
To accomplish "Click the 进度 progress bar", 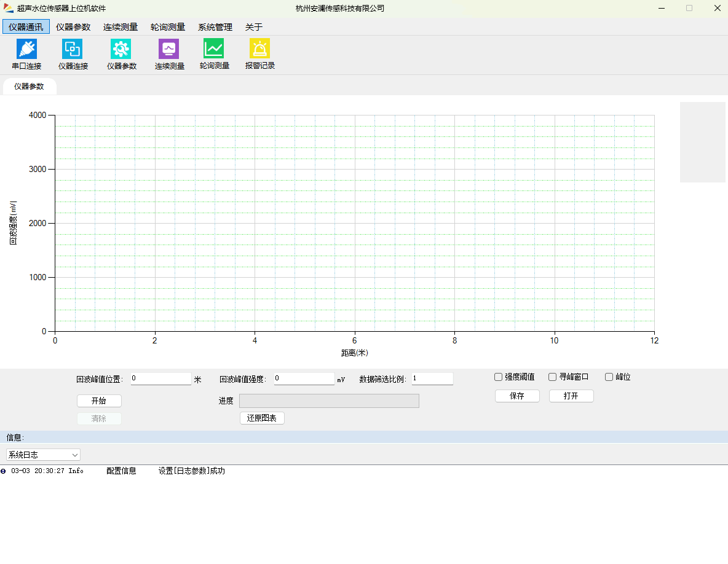I will (329, 401).
